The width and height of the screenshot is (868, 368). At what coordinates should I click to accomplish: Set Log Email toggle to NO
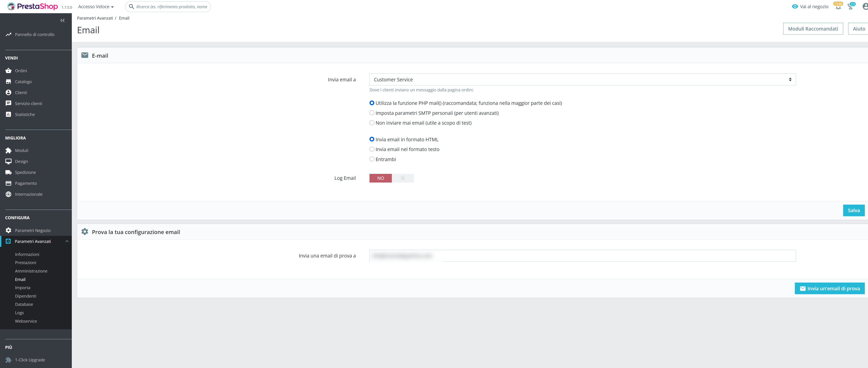[380, 178]
